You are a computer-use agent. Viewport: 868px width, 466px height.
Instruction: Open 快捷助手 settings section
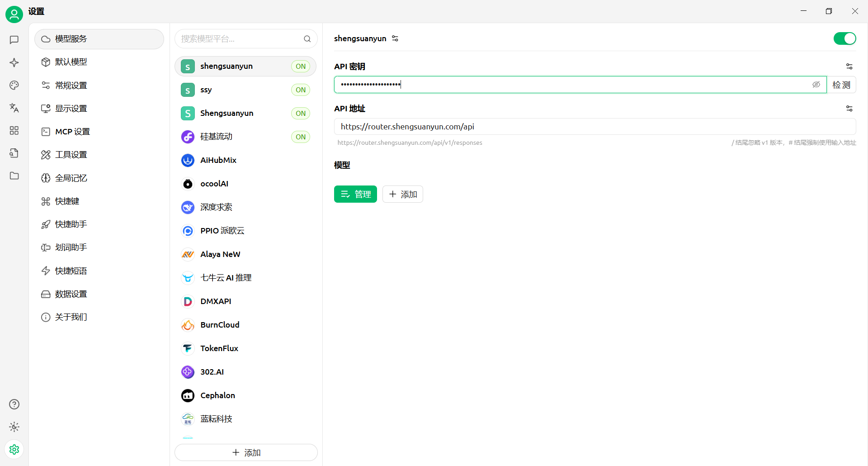(x=99, y=224)
